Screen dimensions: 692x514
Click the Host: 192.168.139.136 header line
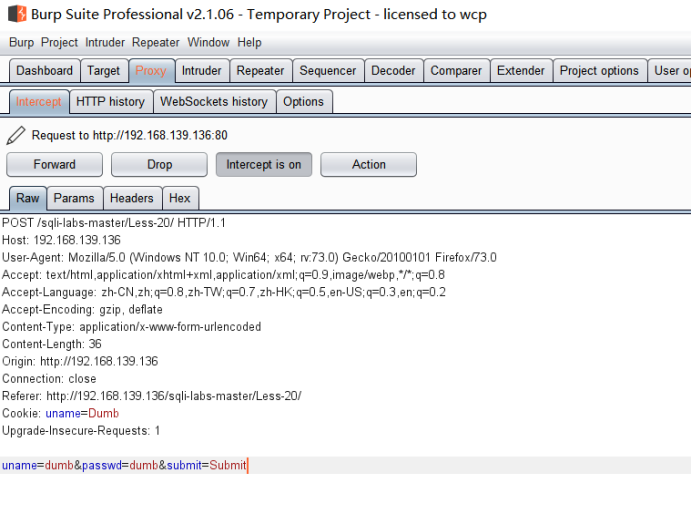click(61, 240)
